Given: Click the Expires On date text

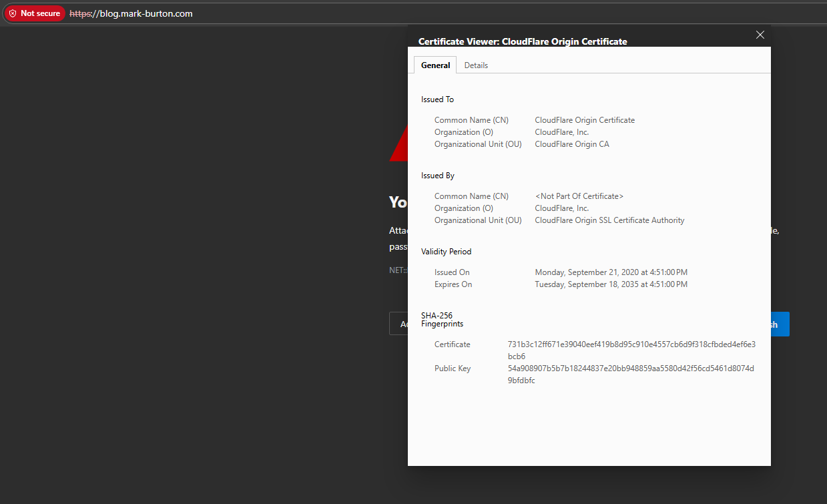Looking at the screenshot, I should [x=611, y=284].
